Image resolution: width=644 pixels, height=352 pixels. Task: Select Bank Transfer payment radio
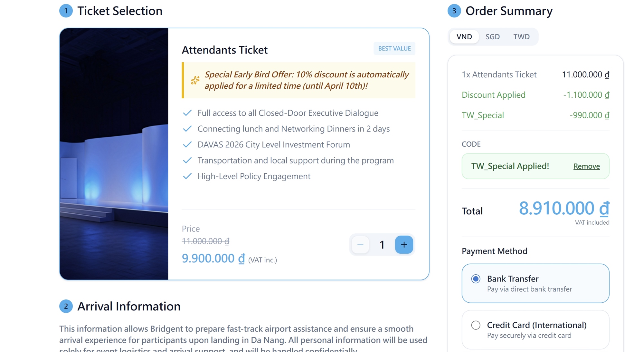coord(476,279)
